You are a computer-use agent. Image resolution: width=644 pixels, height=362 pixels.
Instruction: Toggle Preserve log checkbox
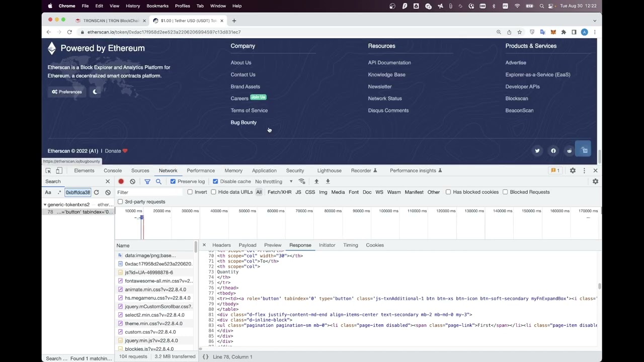pos(173,182)
